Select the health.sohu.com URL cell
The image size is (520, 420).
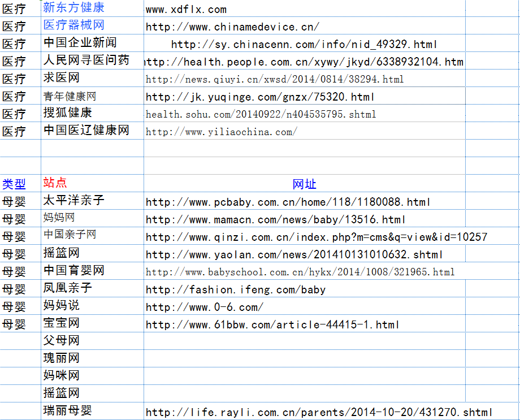(305, 114)
